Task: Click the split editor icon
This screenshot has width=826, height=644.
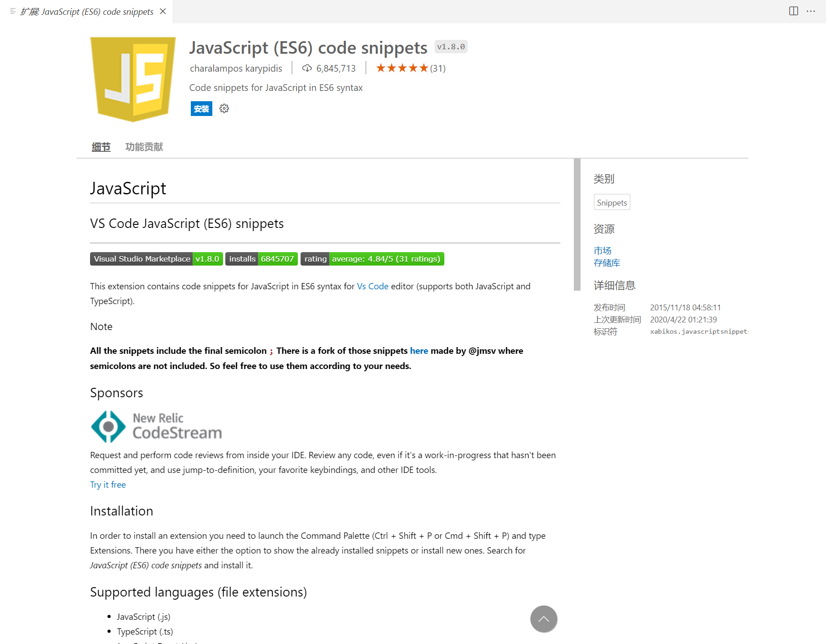Action: [x=793, y=11]
